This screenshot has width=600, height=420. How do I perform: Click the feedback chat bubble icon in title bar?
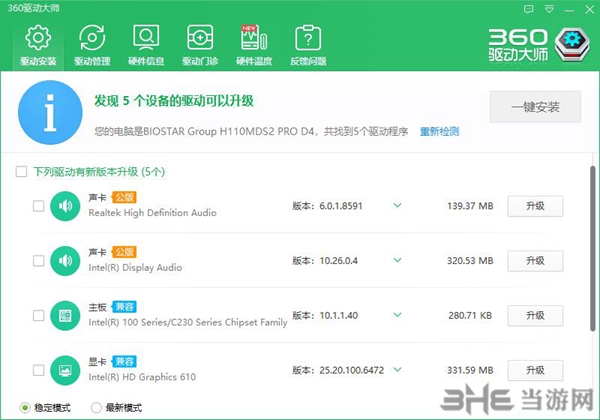(x=528, y=9)
